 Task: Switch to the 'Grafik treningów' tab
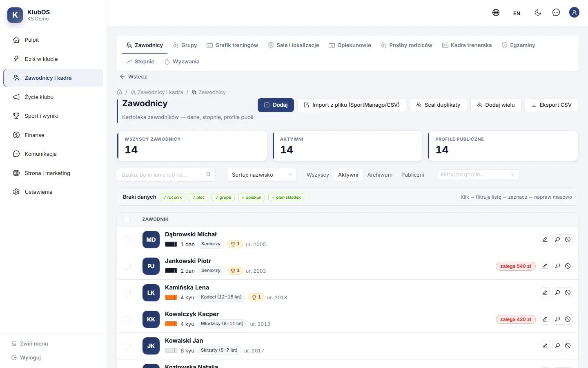tap(232, 45)
